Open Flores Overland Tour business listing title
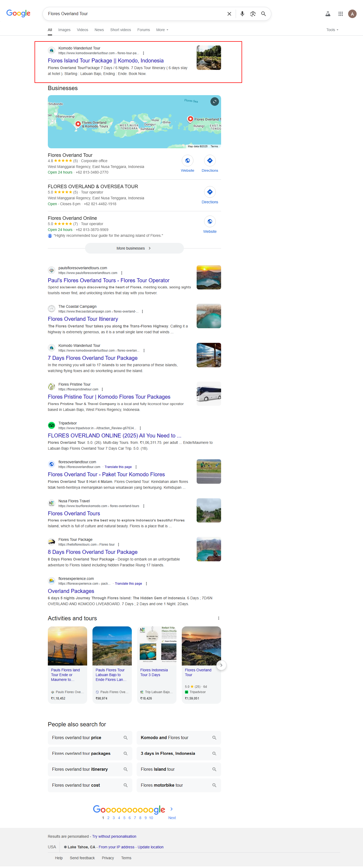 [x=70, y=155]
